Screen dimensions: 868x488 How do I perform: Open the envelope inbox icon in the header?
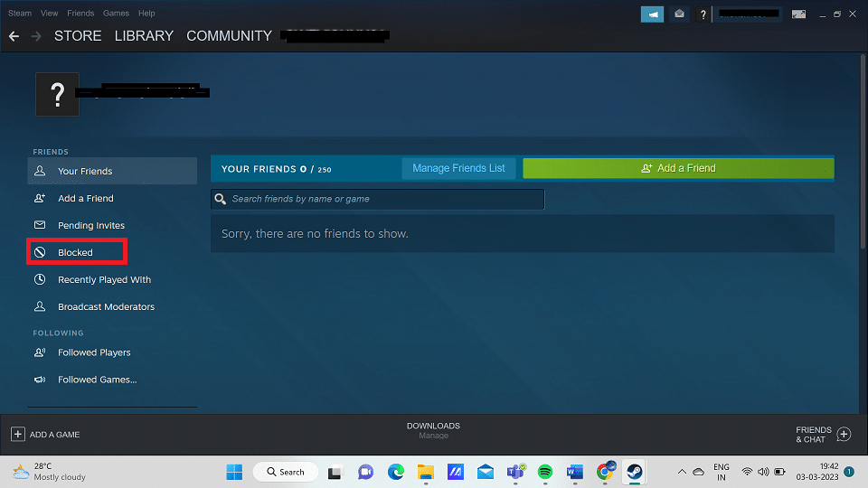coord(679,14)
